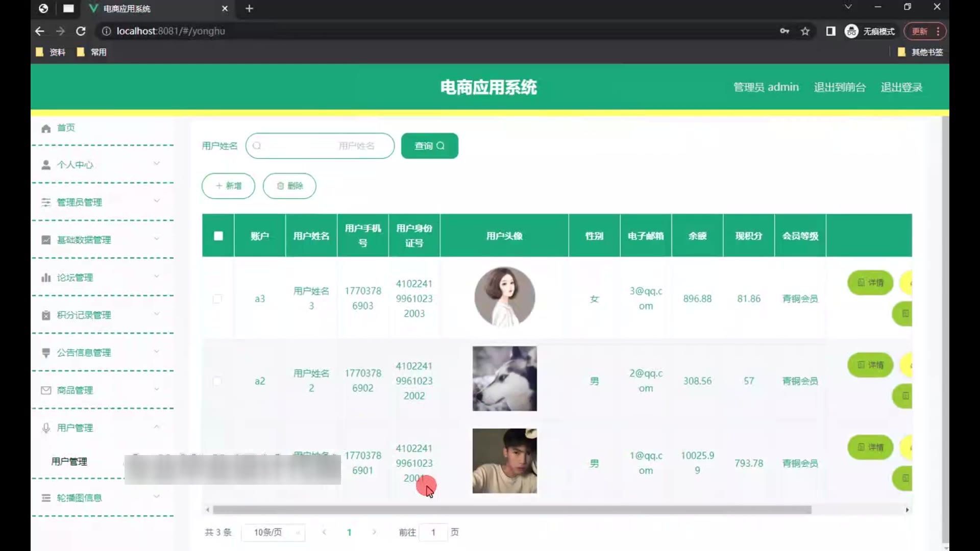Click the horizontal table scrollbar

(511, 510)
